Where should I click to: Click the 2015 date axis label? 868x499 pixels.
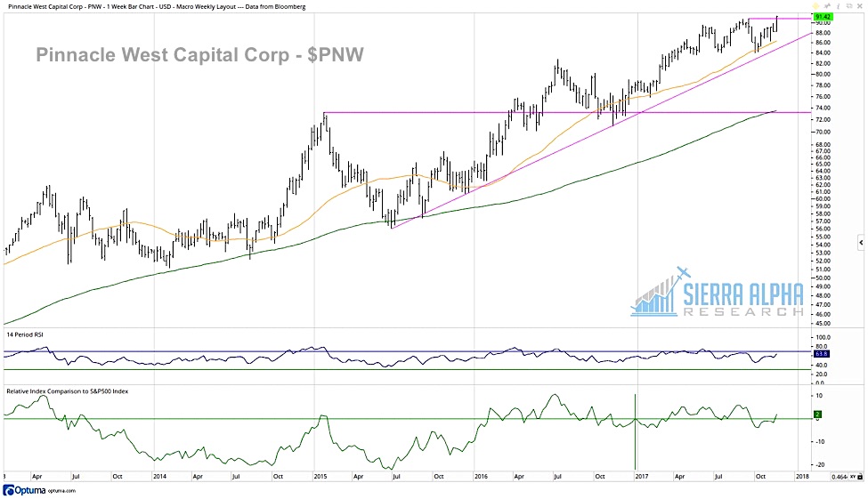[320, 476]
